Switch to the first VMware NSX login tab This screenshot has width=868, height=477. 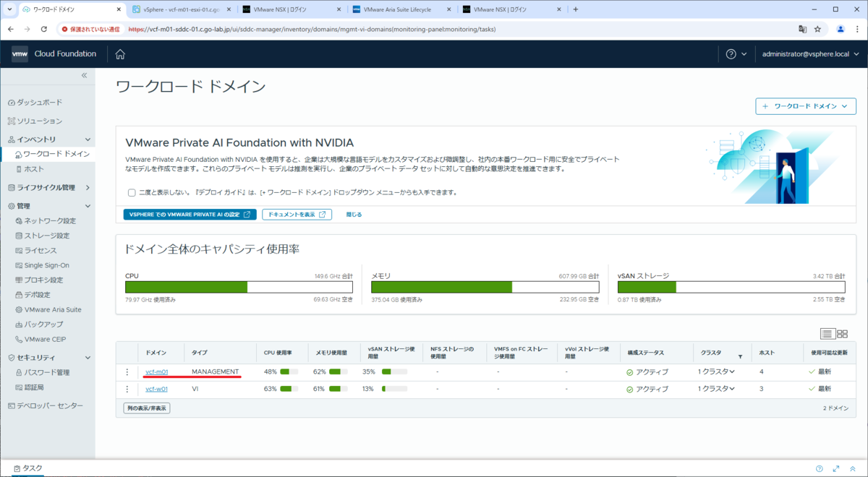[x=292, y=9]
